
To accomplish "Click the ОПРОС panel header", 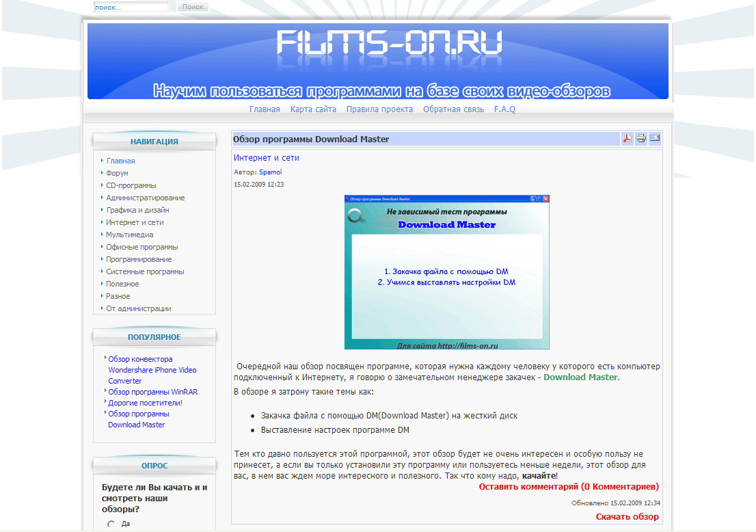I will [x=154, y=466].
